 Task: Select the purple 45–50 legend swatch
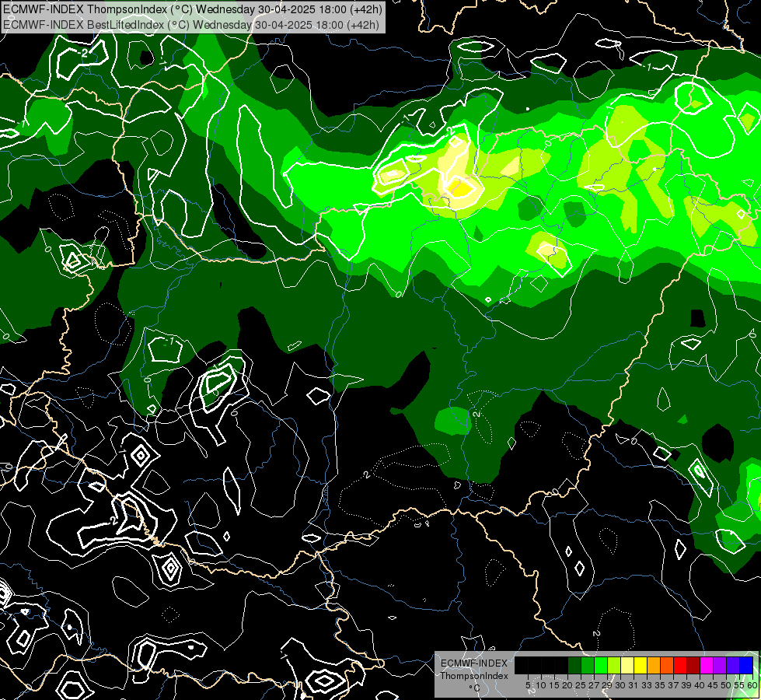coord(720,666)
